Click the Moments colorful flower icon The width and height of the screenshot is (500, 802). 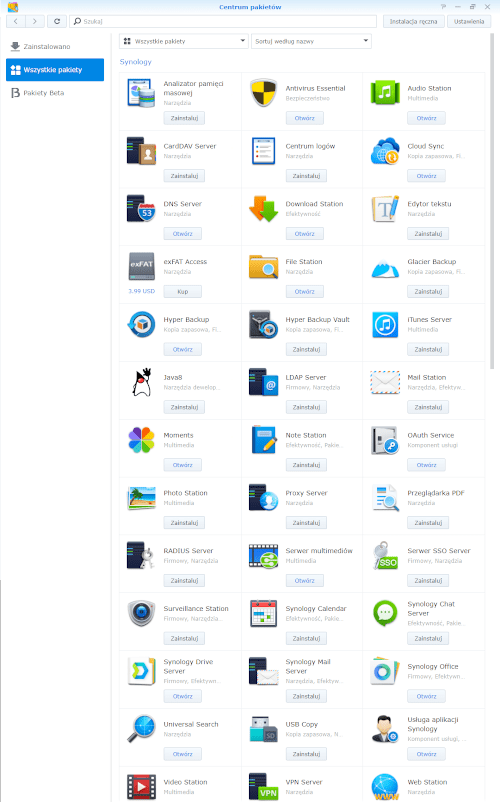pos(141,440)
